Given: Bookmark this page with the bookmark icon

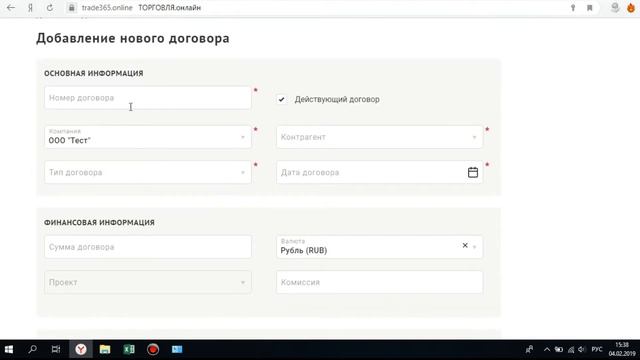Looking at the screenshot, I should coord(590,8).
